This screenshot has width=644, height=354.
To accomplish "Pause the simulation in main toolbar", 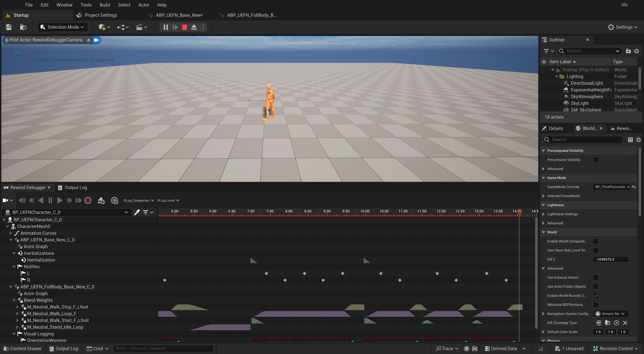I will pyautogui.click(x=165, y=27).
